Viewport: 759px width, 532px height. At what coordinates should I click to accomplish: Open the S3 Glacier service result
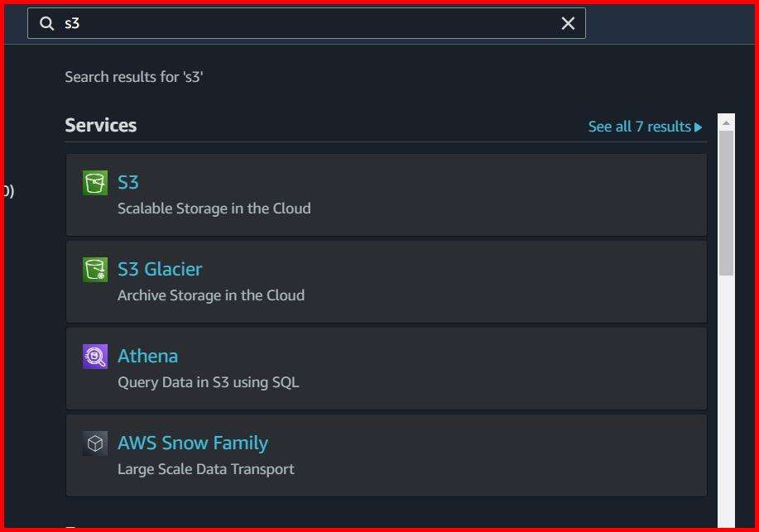pos(160,269)
